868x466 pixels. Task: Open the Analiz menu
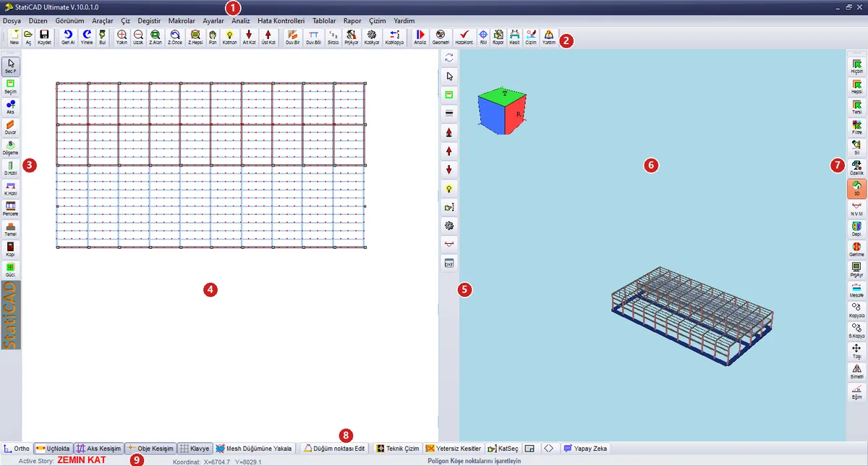click(240, 21)
